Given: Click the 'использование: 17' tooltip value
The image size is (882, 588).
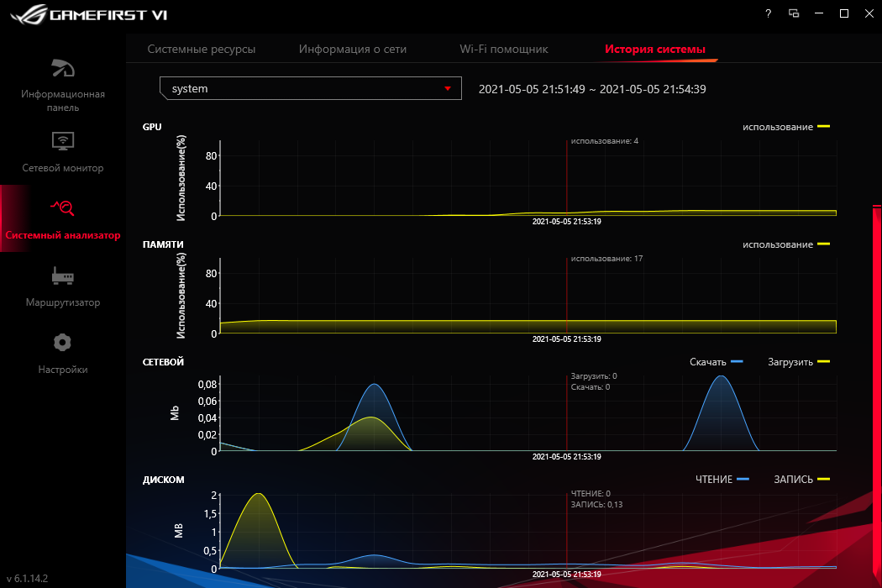Looking at the screenshot, I should (x=606, y=258).
